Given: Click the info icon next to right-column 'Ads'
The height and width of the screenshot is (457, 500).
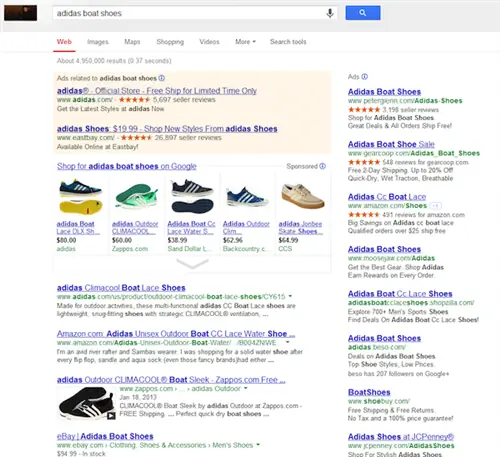Looking at the screenshot, I should pyautogui.click(x=365, y=77).
